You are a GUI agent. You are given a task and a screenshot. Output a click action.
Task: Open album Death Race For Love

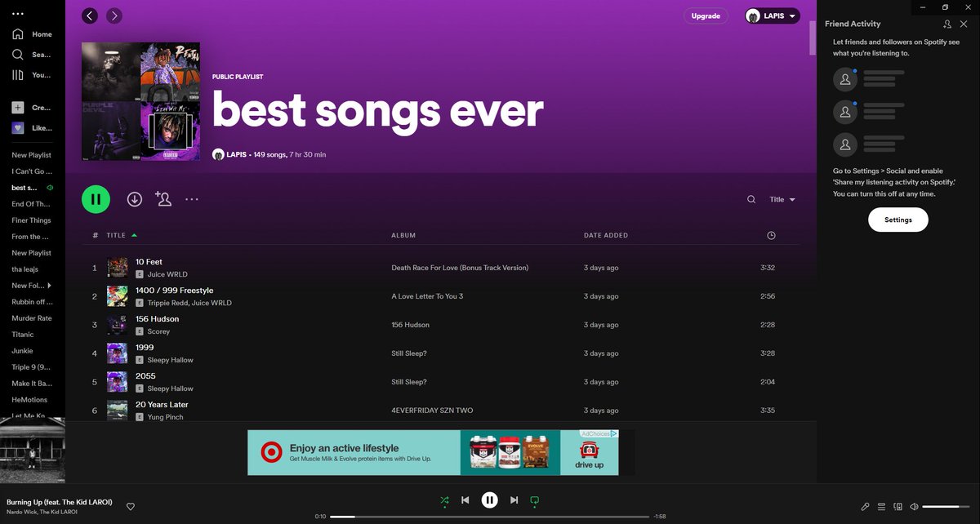click(460, 268)
